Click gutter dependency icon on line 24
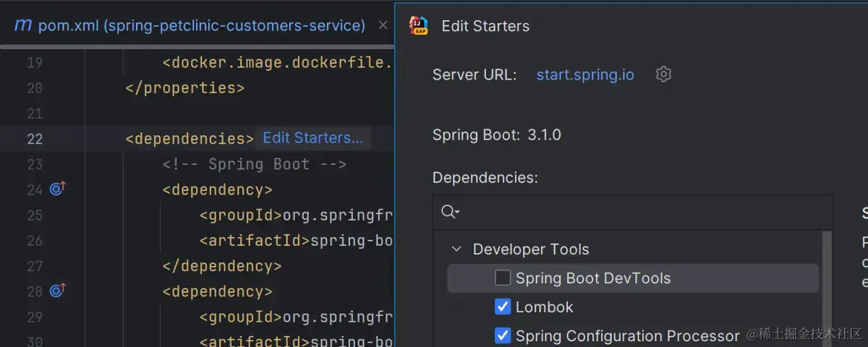Viewport: 868px width, 347px height. (58, 189)
